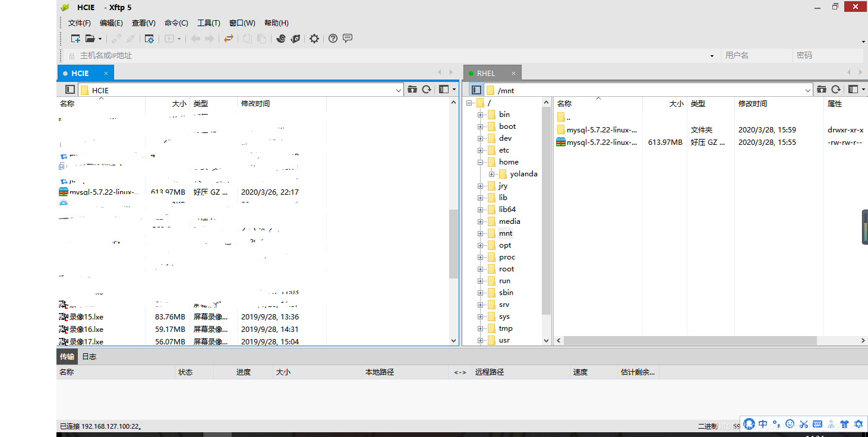Expand the boot folder node

480,126
